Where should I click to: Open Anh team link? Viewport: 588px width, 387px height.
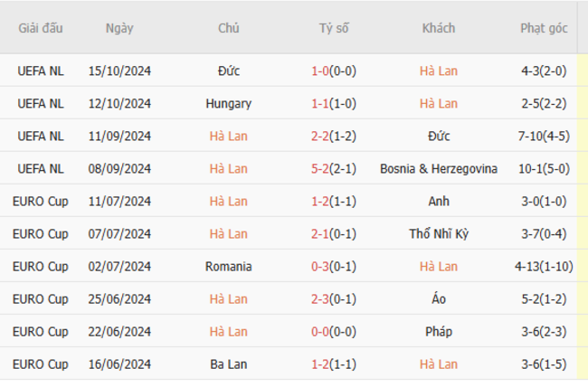pos(439,202)
